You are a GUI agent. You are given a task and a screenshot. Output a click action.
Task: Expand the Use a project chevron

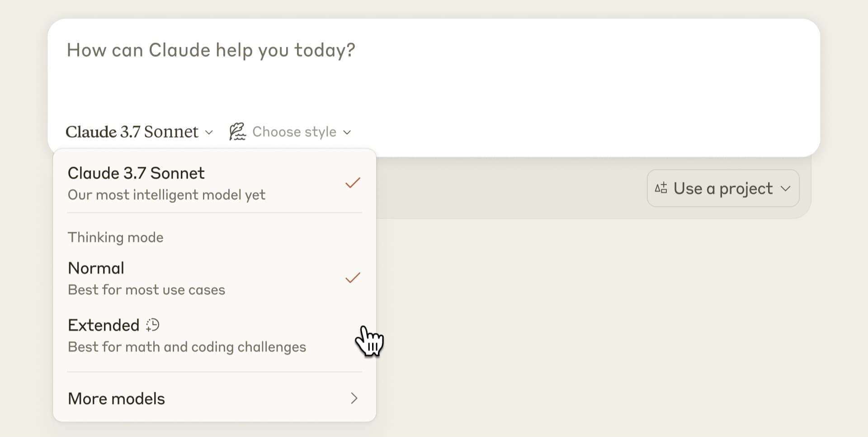click(786, 188)
